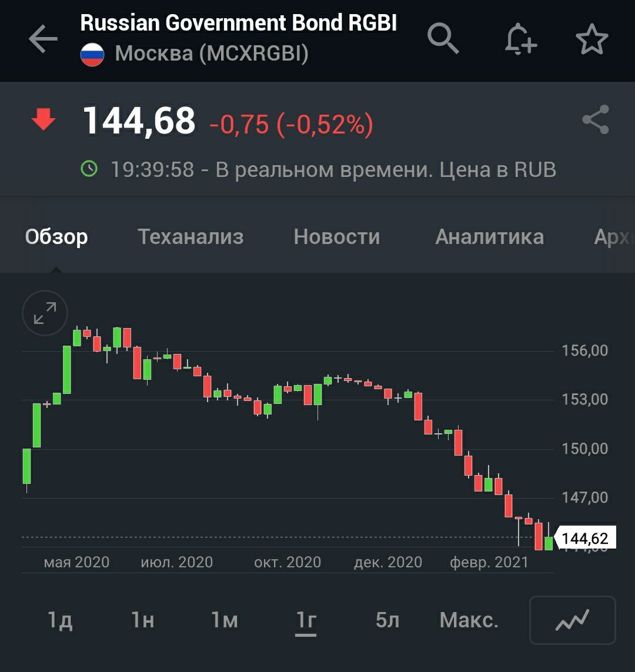Viewport: 635px width, 672px height.
Task: Go to the Аналитика tab
Action: click(489, 236)
